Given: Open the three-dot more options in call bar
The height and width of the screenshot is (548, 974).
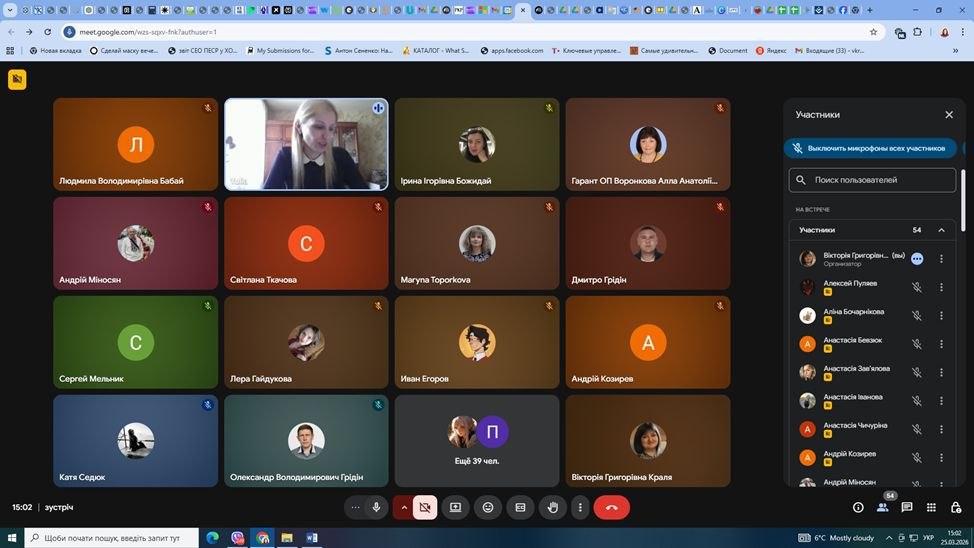Looking at the screenshot, I should click(x=580, y=507).
